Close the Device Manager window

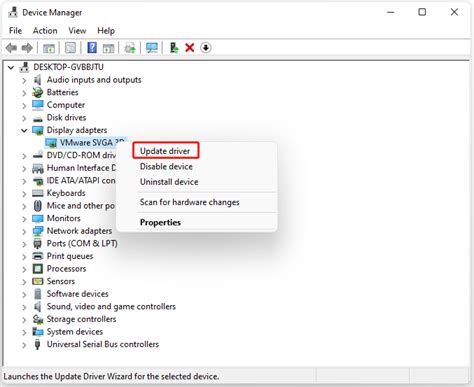454,12
